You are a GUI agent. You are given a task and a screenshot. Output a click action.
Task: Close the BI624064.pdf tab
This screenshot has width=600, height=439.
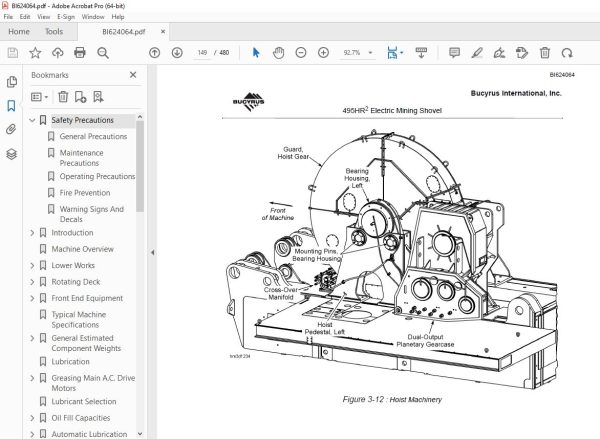click(163, 32)
